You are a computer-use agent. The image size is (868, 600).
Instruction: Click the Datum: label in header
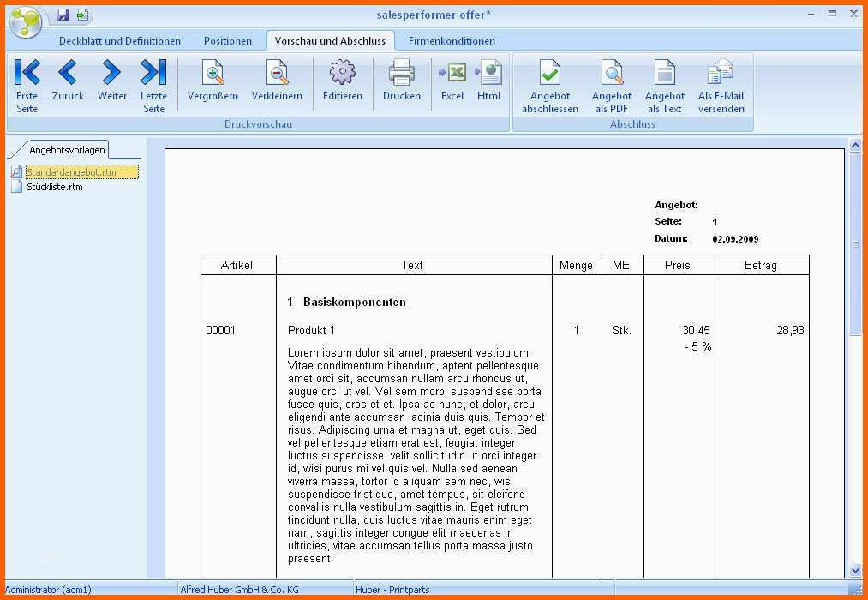(x=671, y=238)
